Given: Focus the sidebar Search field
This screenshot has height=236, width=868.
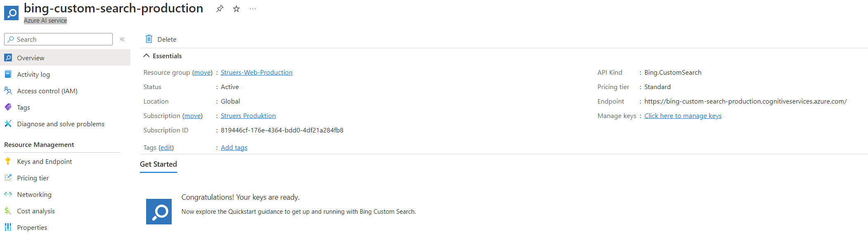Looking at the screenshot, I should point(58,39).
